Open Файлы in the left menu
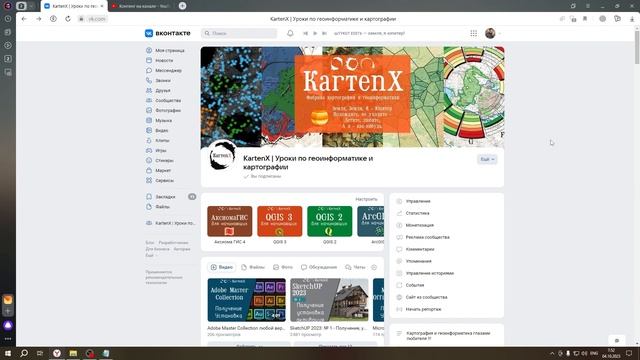 (158, 207)
